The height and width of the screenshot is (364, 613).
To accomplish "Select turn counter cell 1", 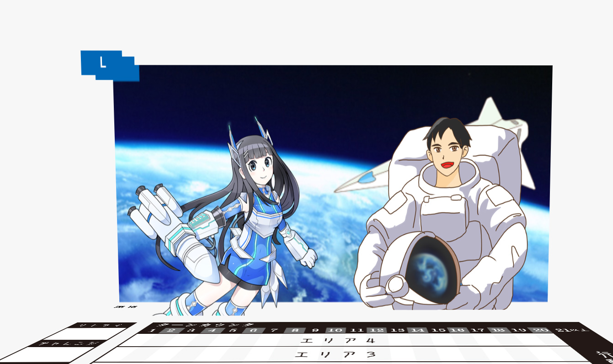I will (153, 330).
